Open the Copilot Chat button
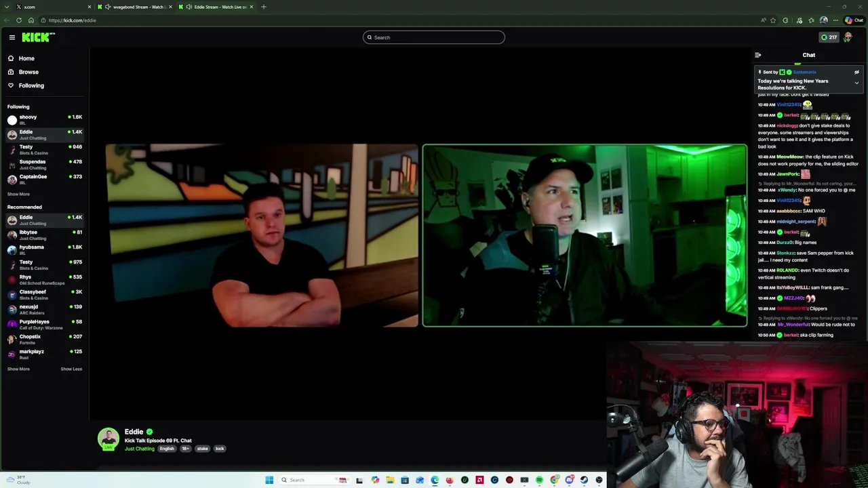 click(x=854, y=20)
